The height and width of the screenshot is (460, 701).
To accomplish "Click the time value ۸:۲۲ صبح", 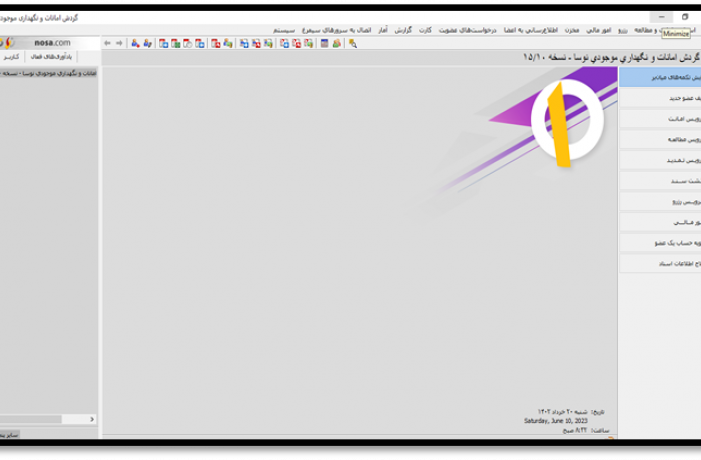I will tap(574, 430).
